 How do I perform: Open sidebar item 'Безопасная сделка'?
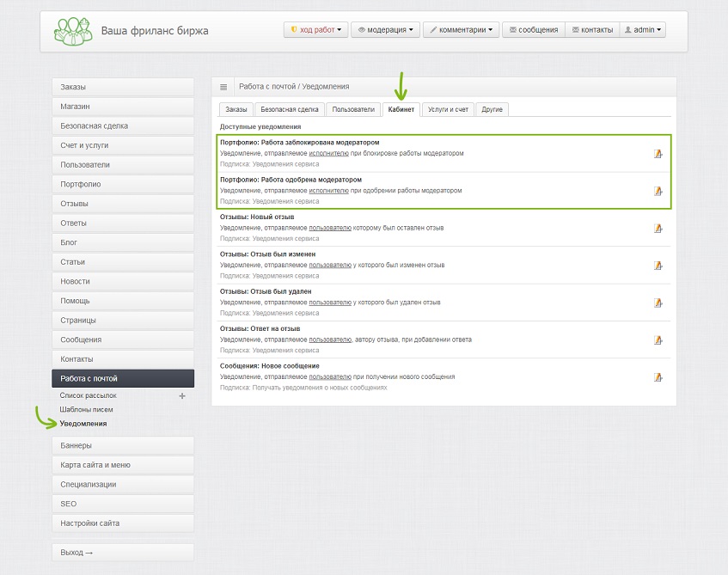pyautogui.click(x=123, y=125)
